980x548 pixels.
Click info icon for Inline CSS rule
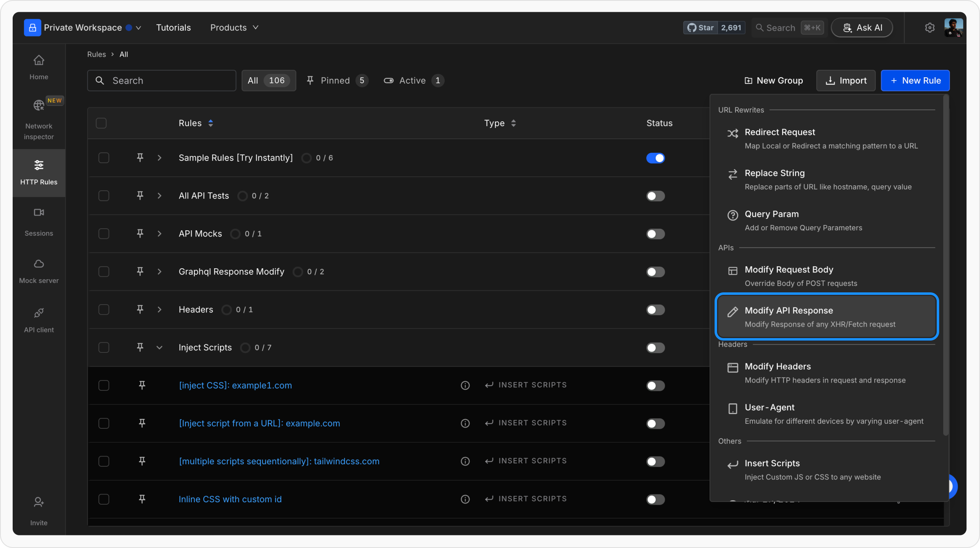tap(465, 499)
